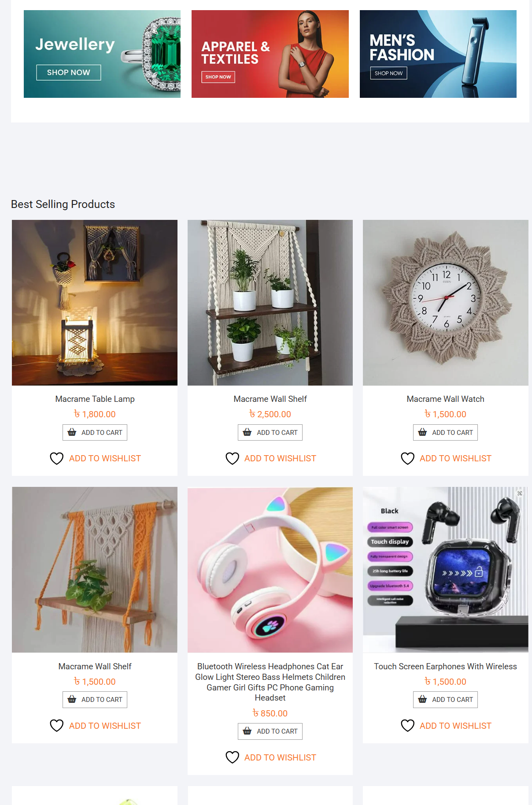Click heart icon below 2,500.00 Macrame Wall Shelf
The width and height of the screenshot is (532, 805).
[x=233, y=459]
